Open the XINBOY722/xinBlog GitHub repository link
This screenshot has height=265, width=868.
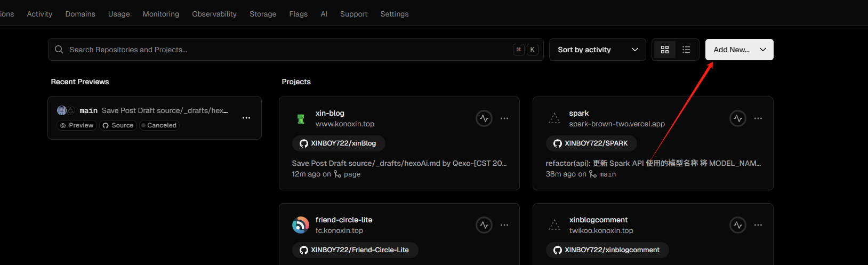[x=339, y=143]
